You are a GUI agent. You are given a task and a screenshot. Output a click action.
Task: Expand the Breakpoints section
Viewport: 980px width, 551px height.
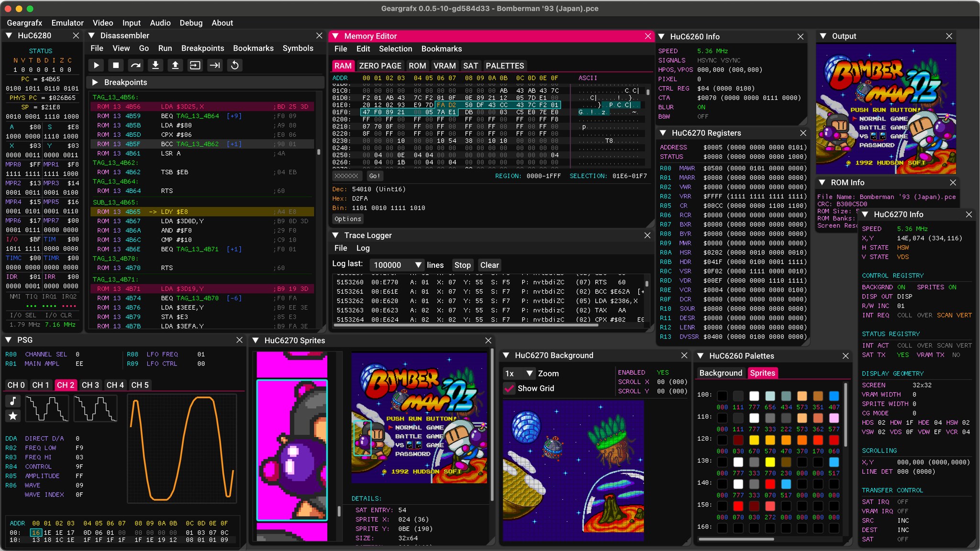95,82
